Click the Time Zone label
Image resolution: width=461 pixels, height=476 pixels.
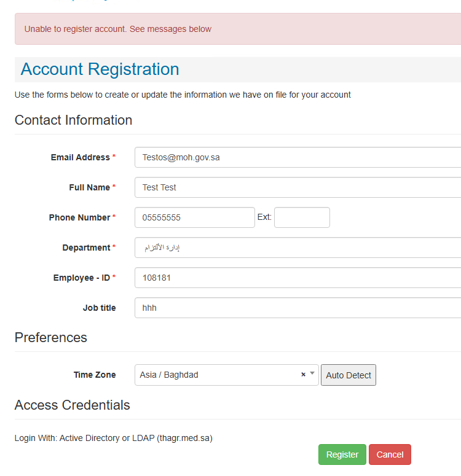[x=95, y=375]
